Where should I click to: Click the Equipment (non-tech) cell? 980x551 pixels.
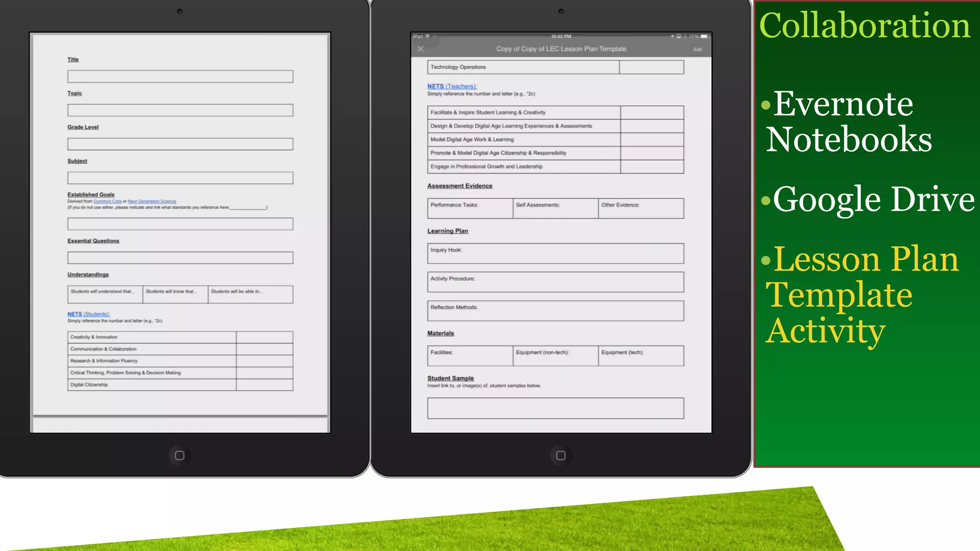[x=556, y=356]
